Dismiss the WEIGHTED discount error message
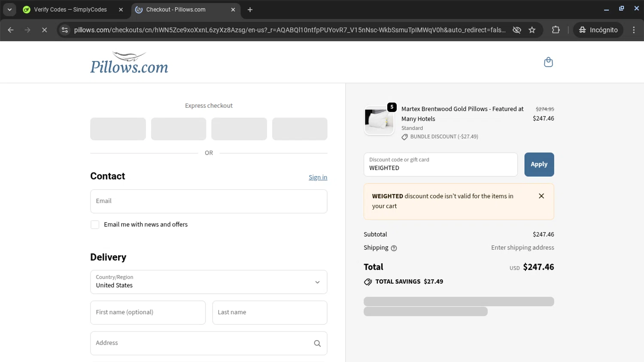Viewport: 644px width, 362px height. click(x=541, y=196)
